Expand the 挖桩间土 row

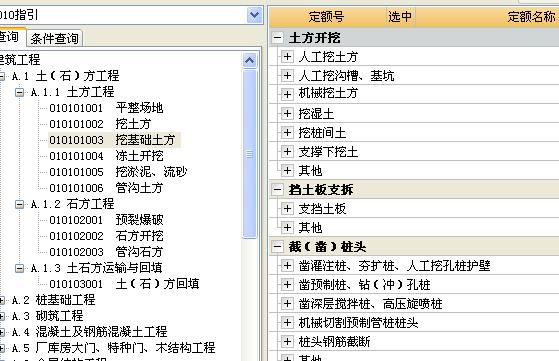point(287,133)
